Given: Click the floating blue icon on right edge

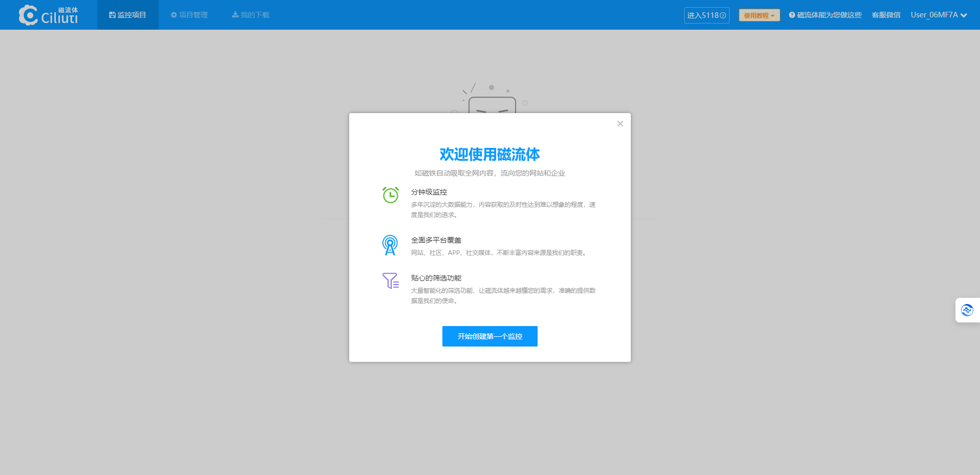Looking at the screenshot, I should pos(967,310).
